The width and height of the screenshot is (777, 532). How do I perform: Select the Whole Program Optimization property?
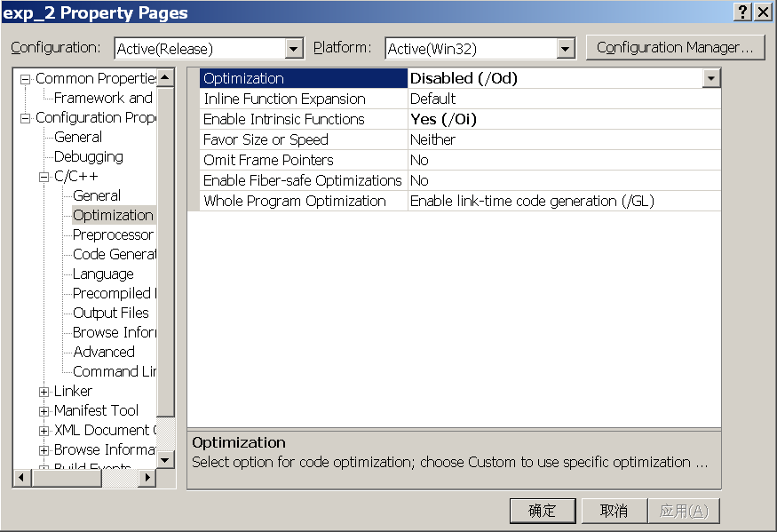pyautogui.click(x=294, y=201)
